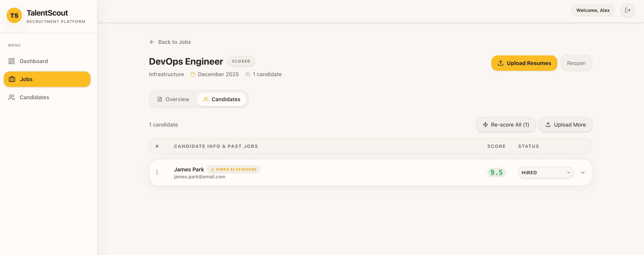Click the calendar icon beside December 2025
This screenshot has width=644, height=255.
coord(192,74)
